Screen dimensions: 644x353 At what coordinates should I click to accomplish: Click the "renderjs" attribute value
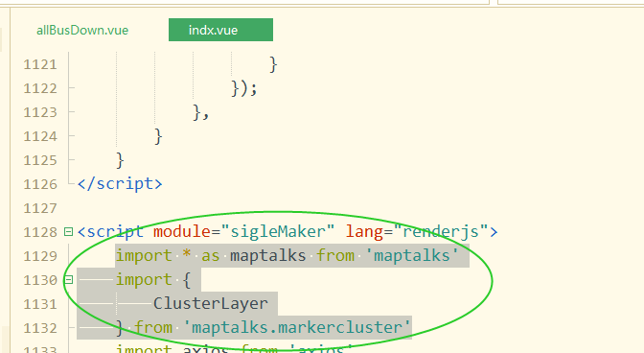point(441,232)
